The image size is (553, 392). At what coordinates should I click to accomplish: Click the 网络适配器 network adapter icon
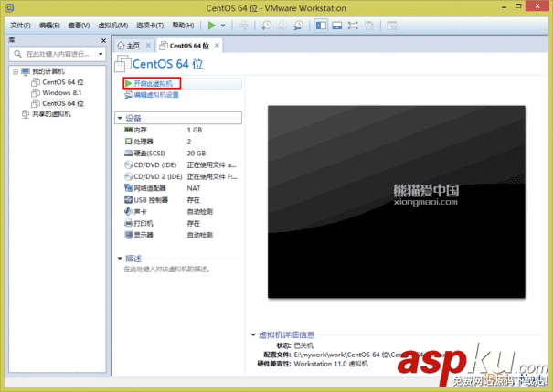click(x=128, y=188)
